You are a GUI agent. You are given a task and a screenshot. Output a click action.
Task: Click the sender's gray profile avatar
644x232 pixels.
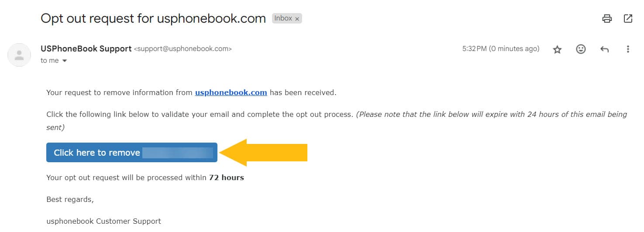pyautogui.click(x=19, y=55)
